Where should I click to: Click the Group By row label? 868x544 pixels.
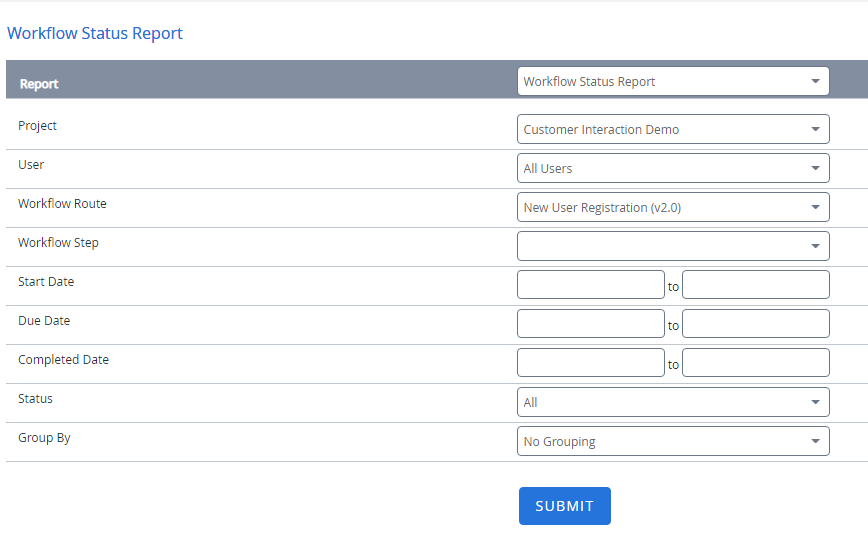pyautogui.click(x=44, y=438)
